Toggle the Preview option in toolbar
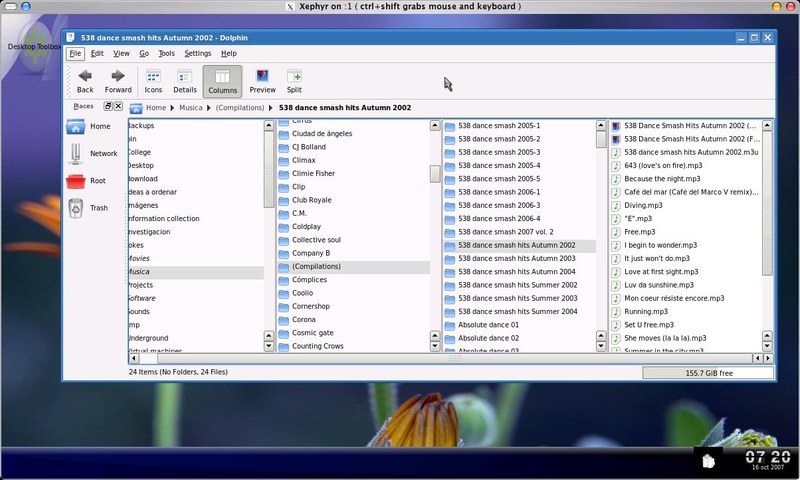 (262, 80)
